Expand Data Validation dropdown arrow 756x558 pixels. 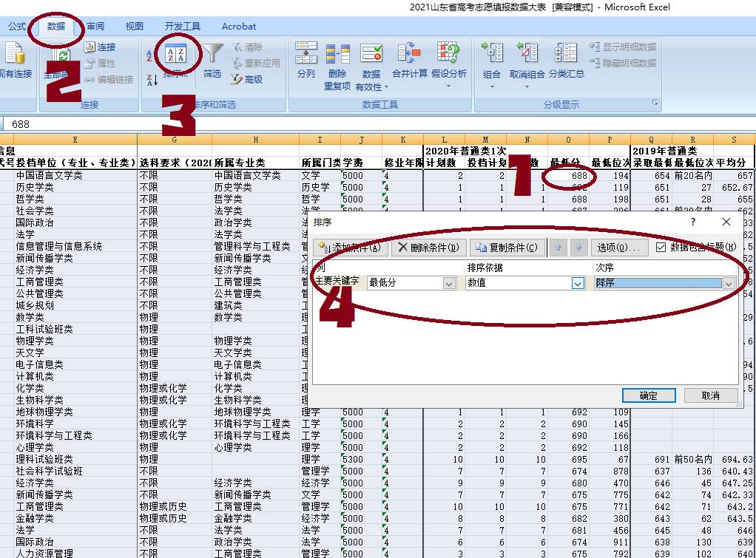coord(386,87)
